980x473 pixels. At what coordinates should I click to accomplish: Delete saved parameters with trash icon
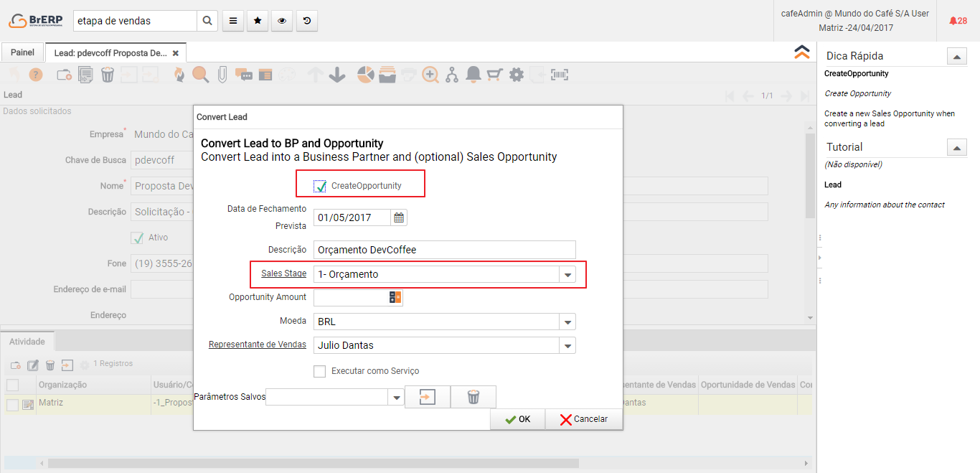(473, 397)
